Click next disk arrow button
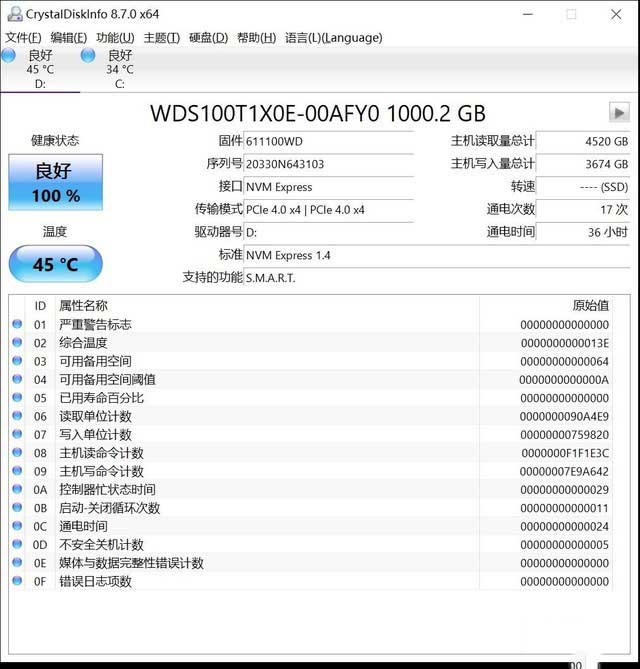This screenshot has width=640, height=669. tap(619, 113)
